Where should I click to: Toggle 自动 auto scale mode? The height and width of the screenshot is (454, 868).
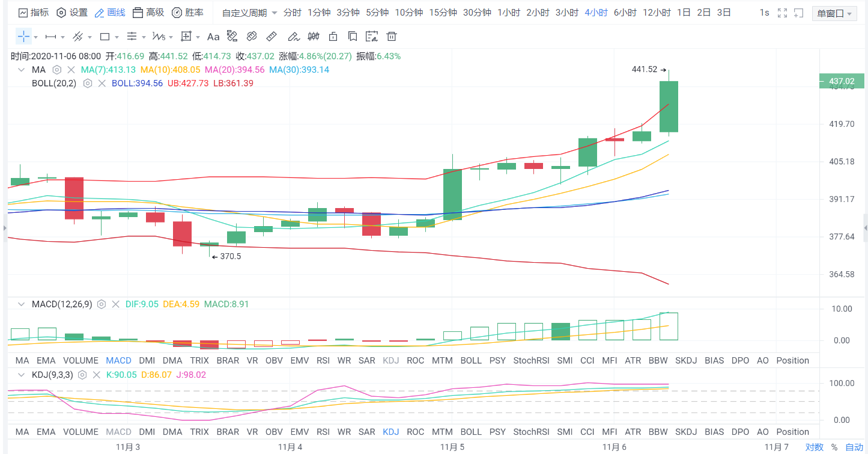[x=854, y=447]
